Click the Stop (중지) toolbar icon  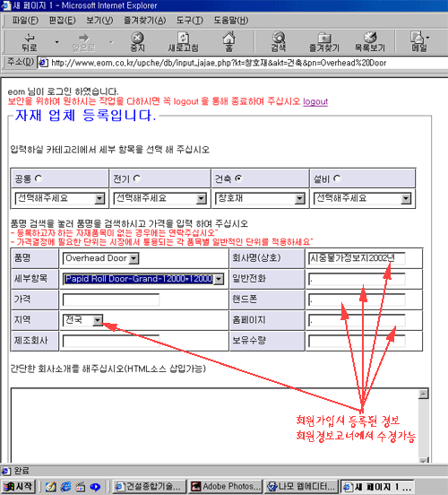click(138, 42)
